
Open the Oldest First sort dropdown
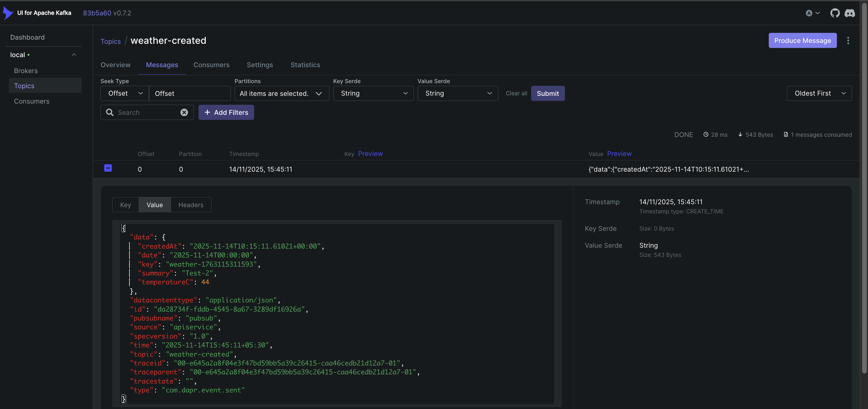pyautogui.click(x=819, y=93)
